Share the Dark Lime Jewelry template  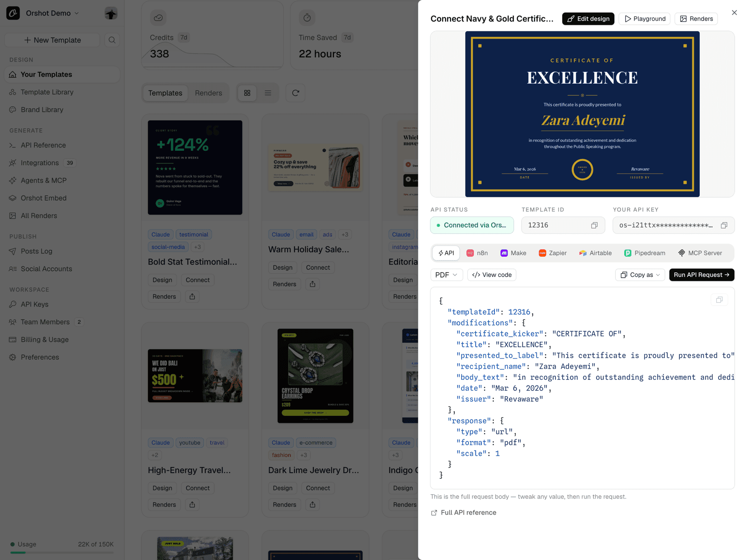pos(313,505)
